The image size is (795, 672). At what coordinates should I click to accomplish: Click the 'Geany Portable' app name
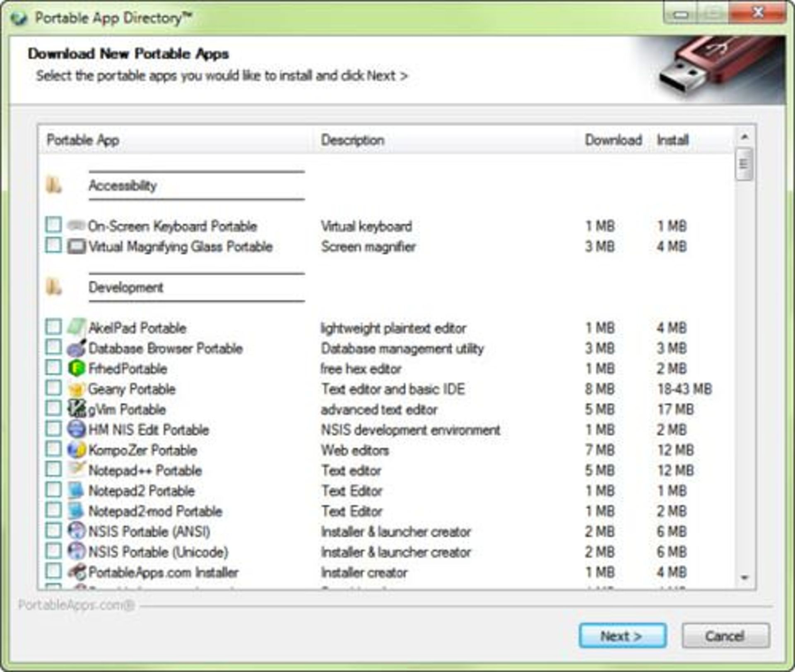132,389
